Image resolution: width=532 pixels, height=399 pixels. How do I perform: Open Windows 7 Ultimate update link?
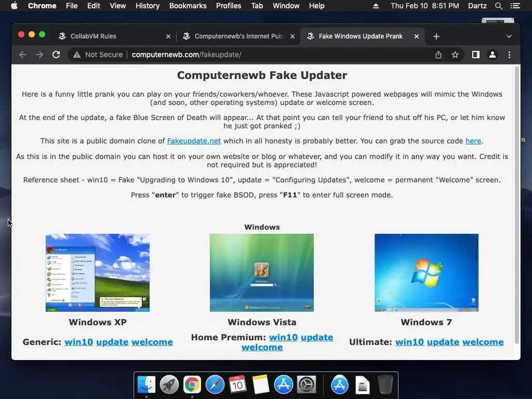tap(443, 342)
